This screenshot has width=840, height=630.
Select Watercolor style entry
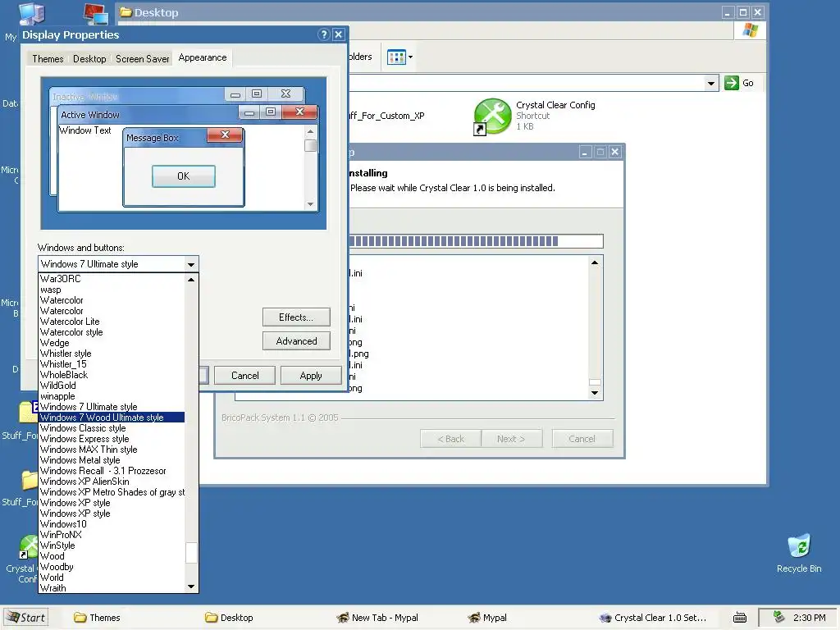(112, 332)
